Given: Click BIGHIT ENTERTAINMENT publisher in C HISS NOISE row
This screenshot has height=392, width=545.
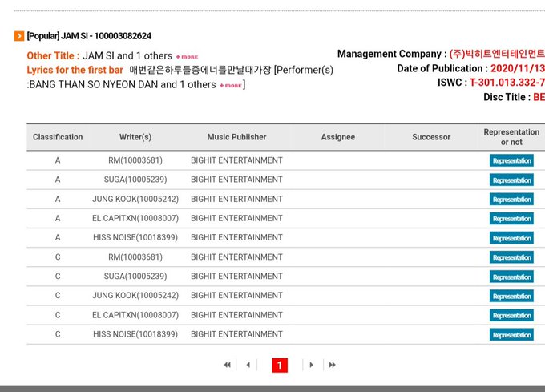Looking at the screenshot, I should 236,334.
